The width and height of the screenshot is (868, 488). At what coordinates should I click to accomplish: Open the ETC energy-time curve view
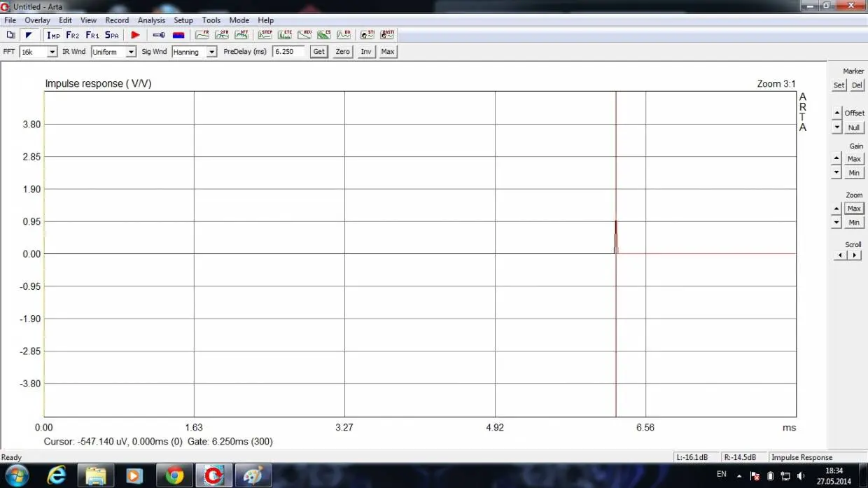tap(285, 34)
